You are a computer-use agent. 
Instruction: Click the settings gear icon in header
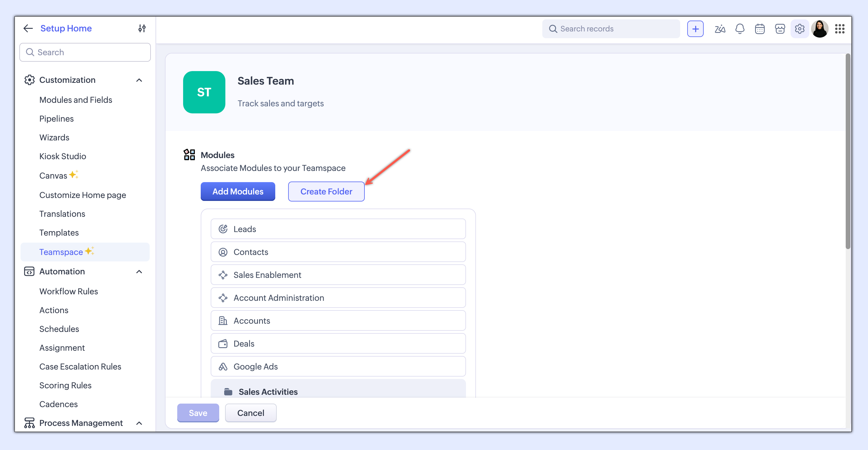click(x=800, y=29)
